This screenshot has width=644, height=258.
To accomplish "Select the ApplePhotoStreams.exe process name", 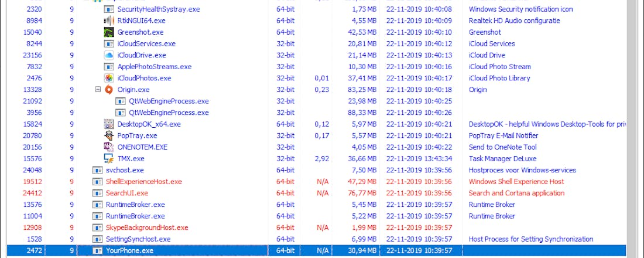I will tap(155, 67).
